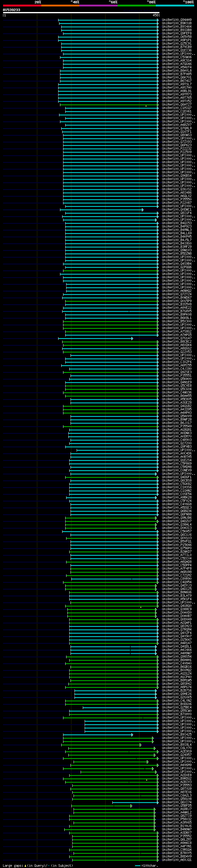Select hit label UniRef100_A9T052

pos(177,101)
